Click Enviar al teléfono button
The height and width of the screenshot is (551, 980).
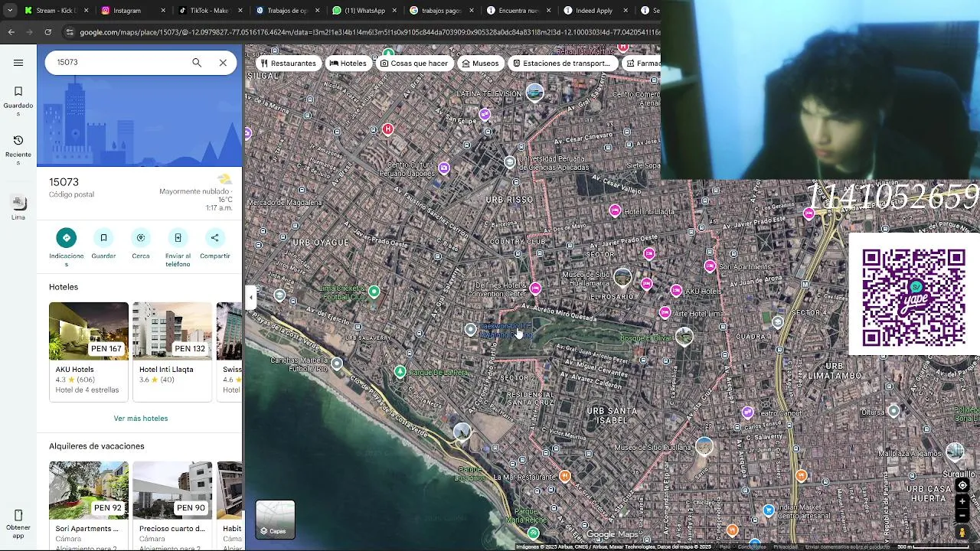click(178, 246)
